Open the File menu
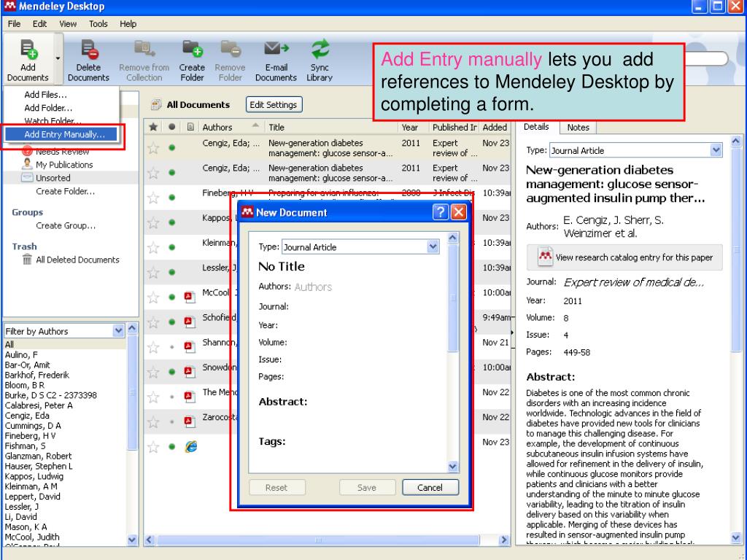 coord(15,24)
